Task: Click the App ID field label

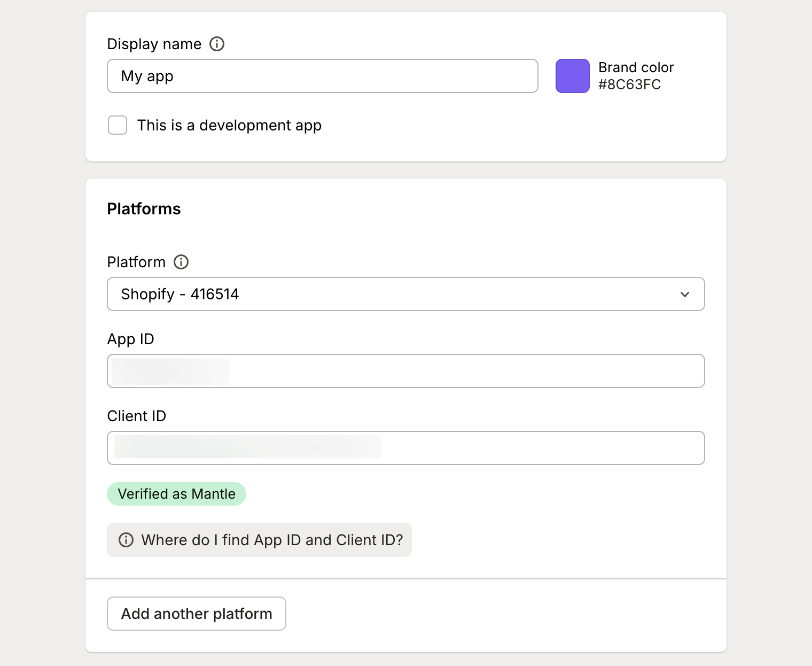Action: coord(130,339)
